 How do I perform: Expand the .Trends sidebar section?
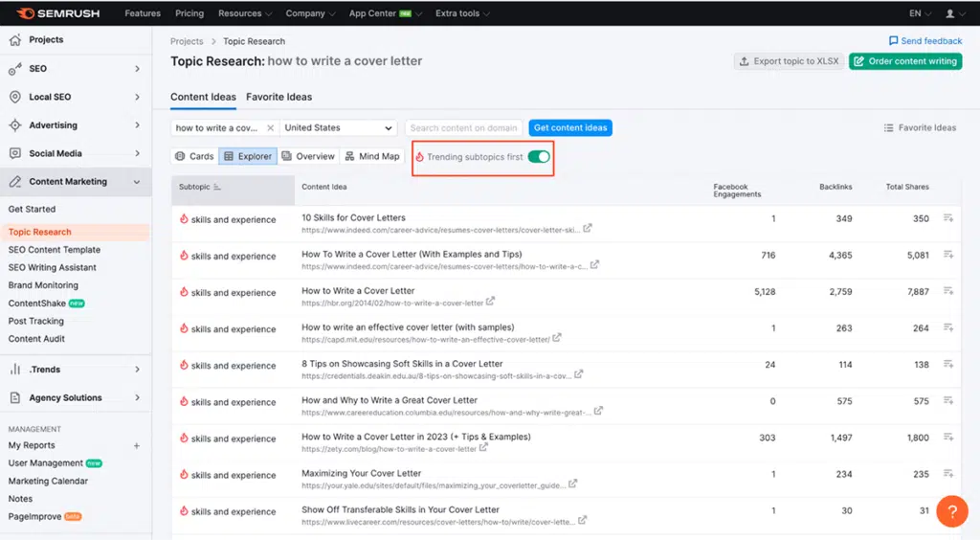(137, 370)
